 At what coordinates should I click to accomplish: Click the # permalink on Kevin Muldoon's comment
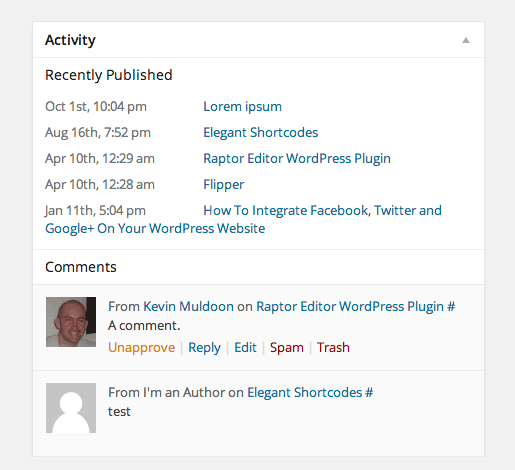451,306
